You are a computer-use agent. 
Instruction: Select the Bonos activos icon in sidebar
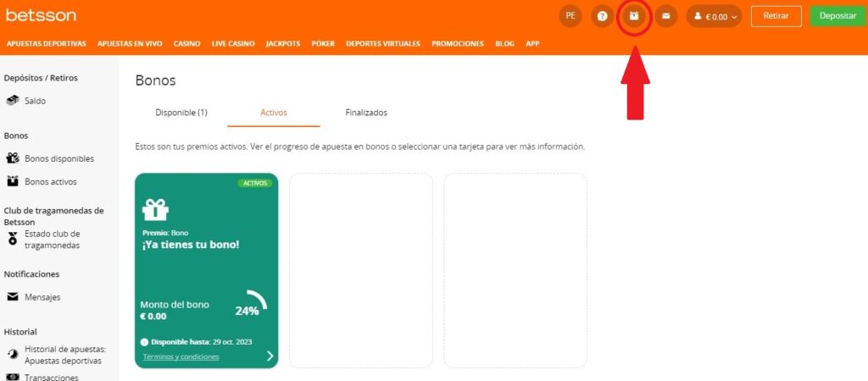(12, 181)
